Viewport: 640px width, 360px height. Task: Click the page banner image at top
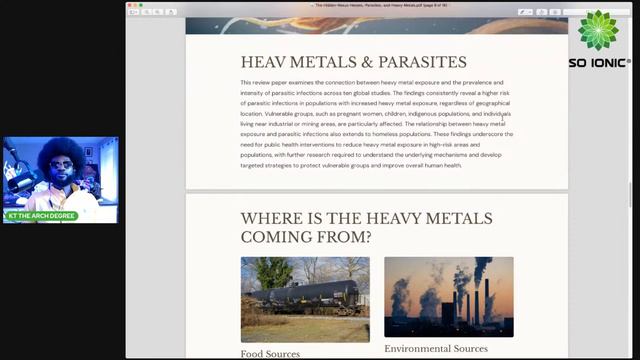pyautogui.click(x=377, y=26)
